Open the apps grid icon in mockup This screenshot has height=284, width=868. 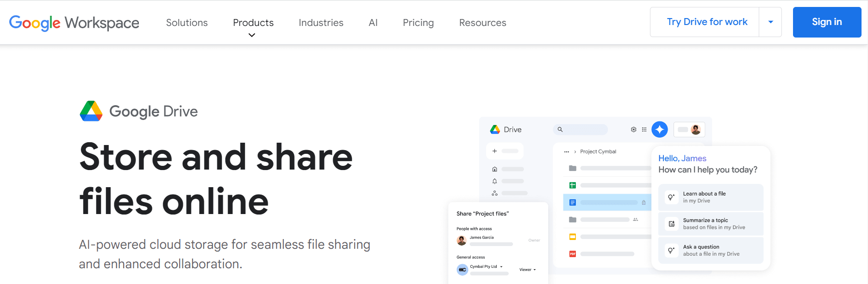pos(644,130)
